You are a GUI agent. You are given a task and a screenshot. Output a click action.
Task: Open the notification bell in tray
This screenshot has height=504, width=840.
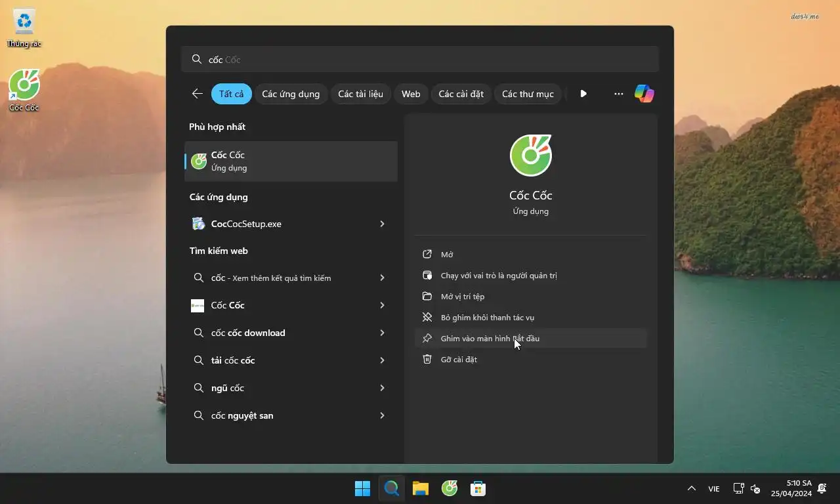tap(822, 488)
